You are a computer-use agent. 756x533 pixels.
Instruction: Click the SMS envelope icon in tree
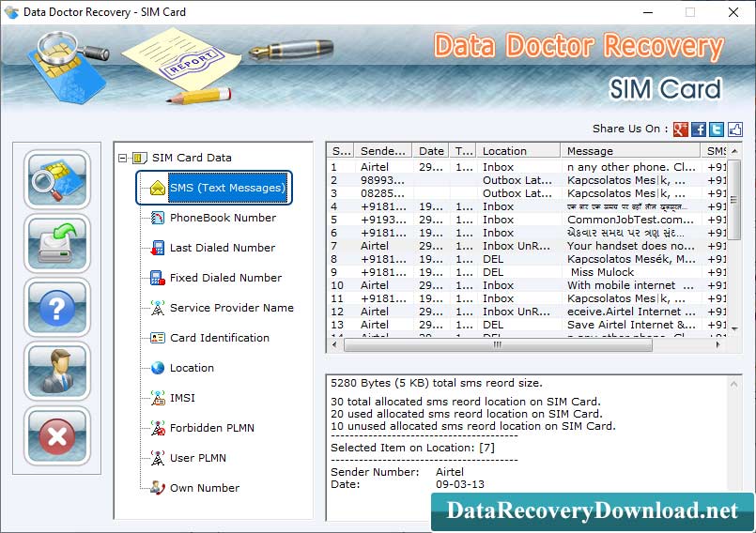[158, 188]
